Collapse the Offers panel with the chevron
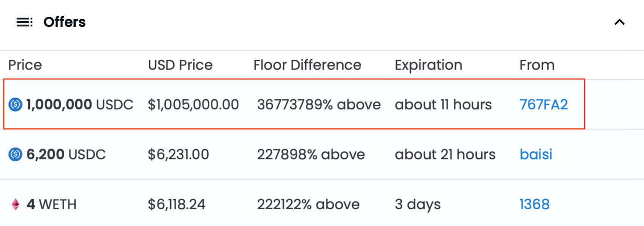 click(619, 22)
